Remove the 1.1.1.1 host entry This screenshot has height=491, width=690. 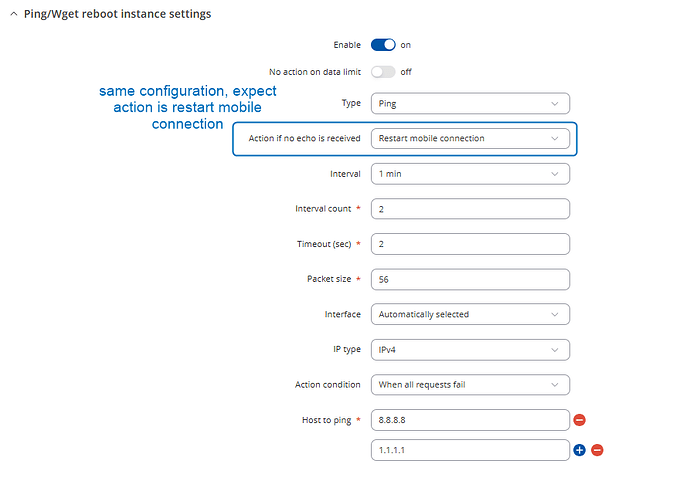coord(597,450)
